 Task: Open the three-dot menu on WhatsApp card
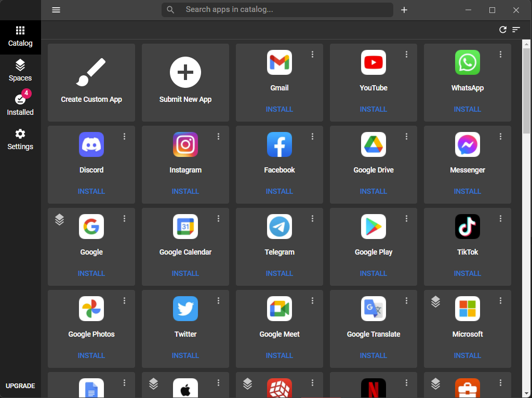pos(500,54)
